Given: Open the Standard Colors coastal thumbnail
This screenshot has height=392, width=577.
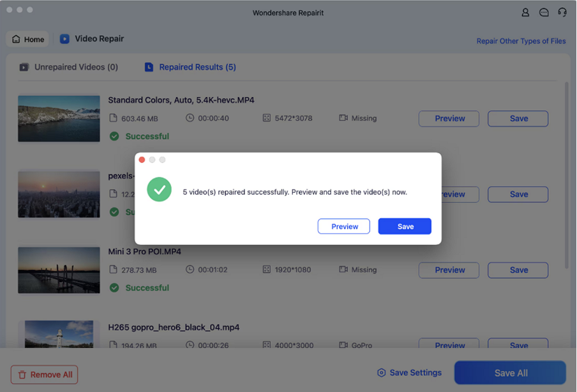Looking at the screenshot, I should coord(59,119).
